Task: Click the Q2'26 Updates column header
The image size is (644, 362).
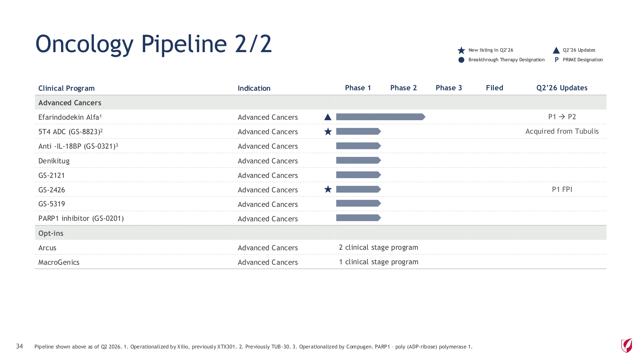Action: pos(562,88)
